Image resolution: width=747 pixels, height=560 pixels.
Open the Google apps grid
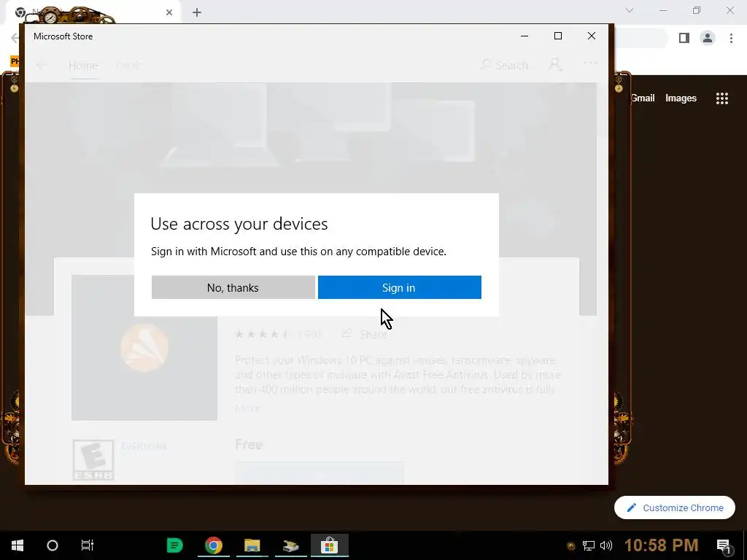tap(722, 98)
